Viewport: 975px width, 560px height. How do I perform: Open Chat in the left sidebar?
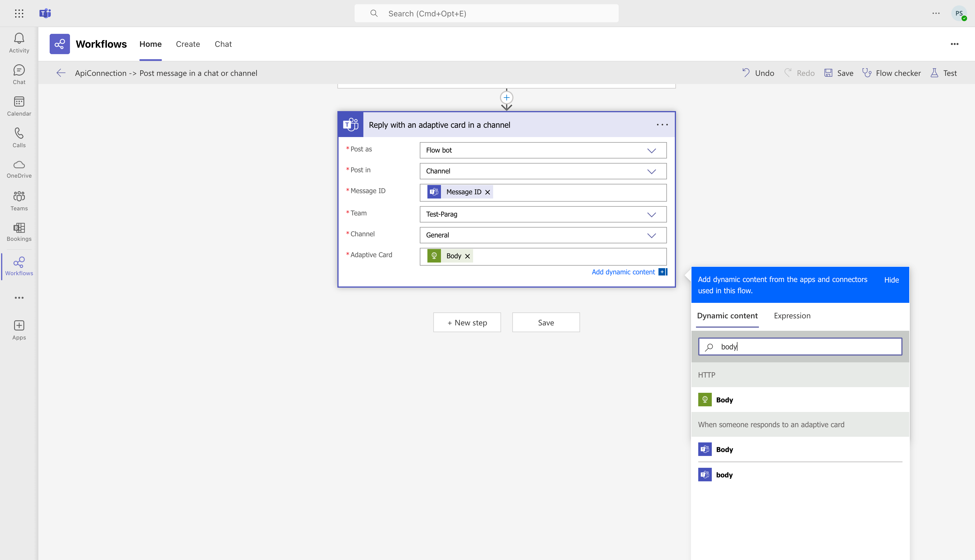click(x=19, y=75)
